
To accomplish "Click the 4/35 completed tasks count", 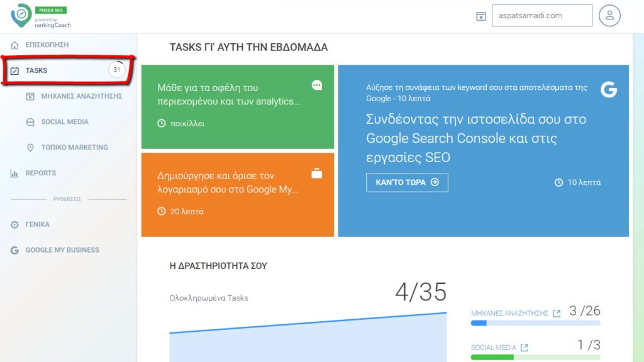I will [421, 292].
